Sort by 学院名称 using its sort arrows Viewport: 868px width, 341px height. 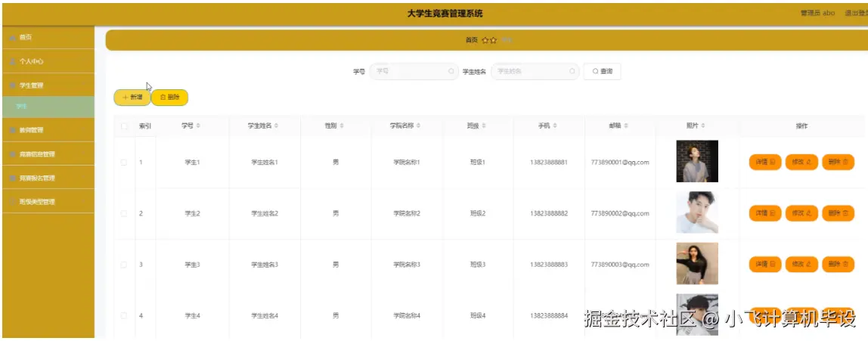point(420,126)
